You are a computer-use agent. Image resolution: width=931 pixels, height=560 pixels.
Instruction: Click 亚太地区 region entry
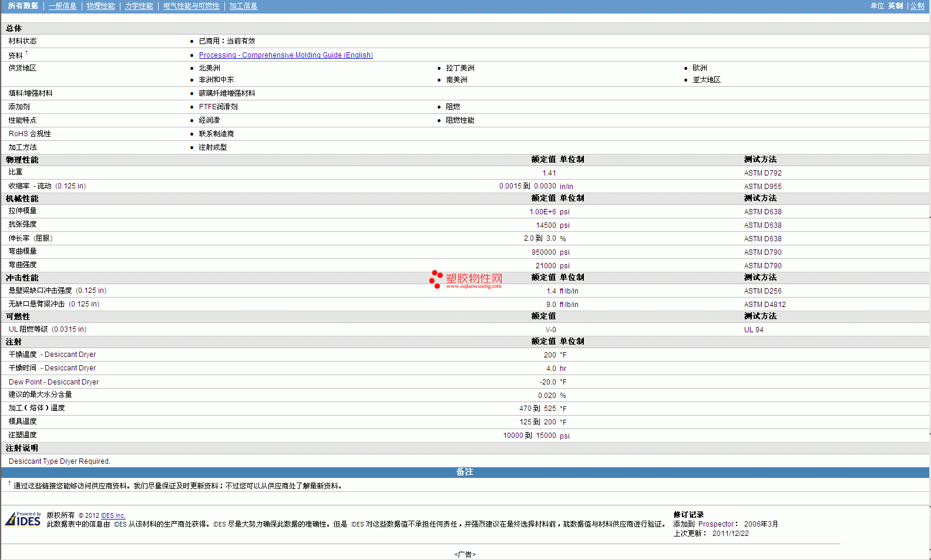coord(706,80)
